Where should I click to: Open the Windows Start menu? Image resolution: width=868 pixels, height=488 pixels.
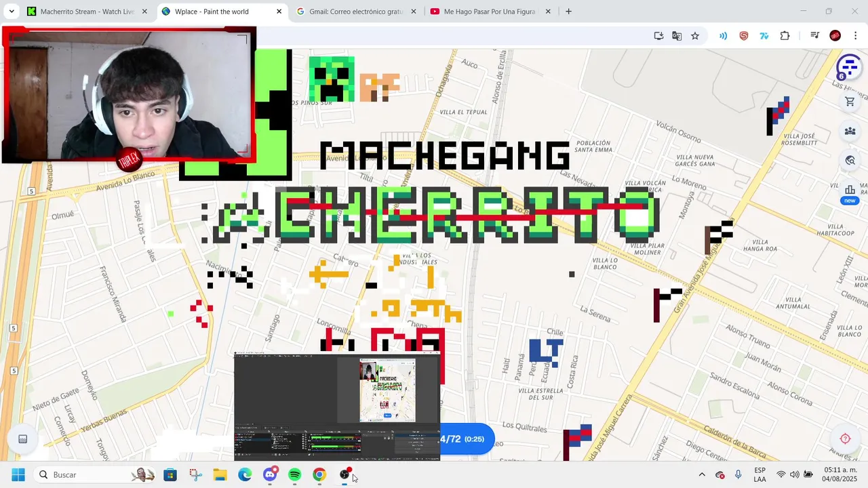click(18, 474)
